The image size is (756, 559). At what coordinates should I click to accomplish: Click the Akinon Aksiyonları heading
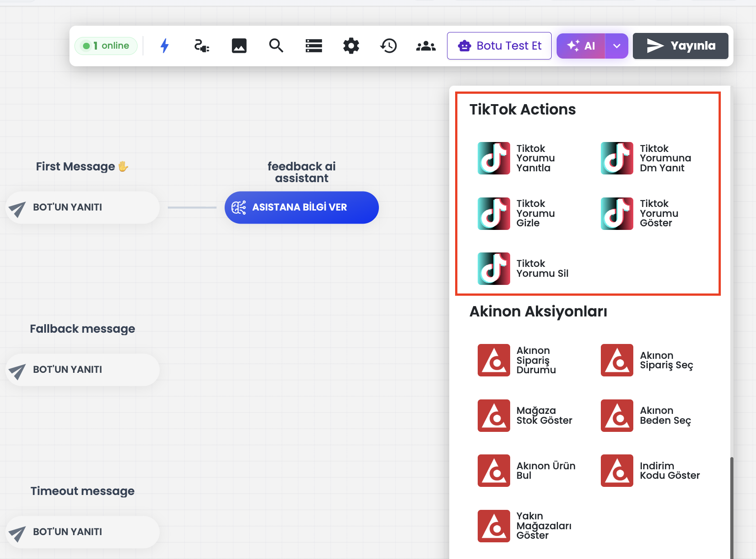pyautogui.click(x=538, y=312)
